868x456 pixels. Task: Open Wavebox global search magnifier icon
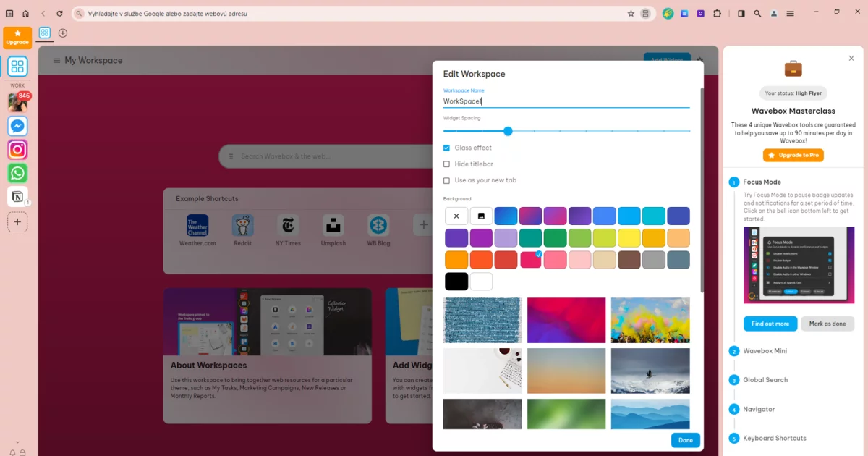(757, 13)
